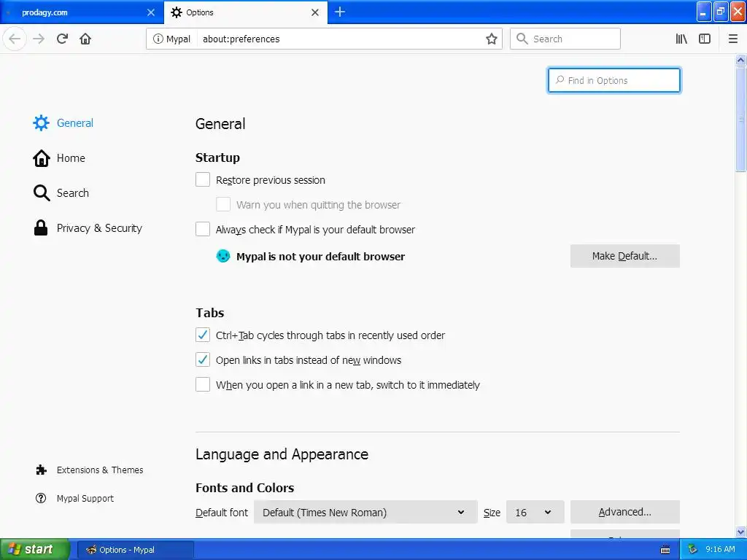Click the toolbar Search box
This screenshot has width=747, height=560.
click(565, 39)
